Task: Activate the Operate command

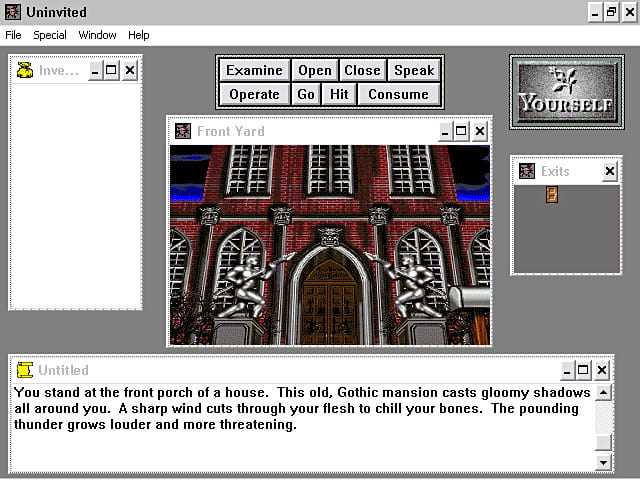Action: pyautogui.click(x=254, y=94)
